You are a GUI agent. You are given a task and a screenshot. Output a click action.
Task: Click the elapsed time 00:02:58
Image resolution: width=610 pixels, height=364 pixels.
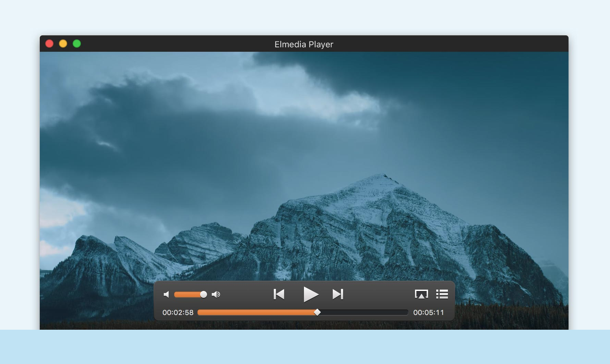click(178, 313)
